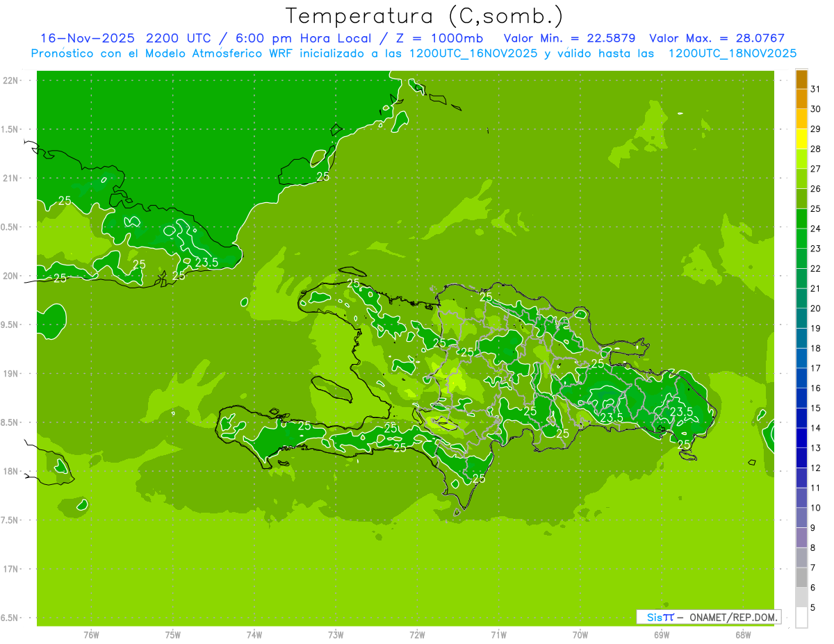This screenshot has height=644, width=834.
Task: Click the '28' value on the color scale
Action: click(816, 149)
